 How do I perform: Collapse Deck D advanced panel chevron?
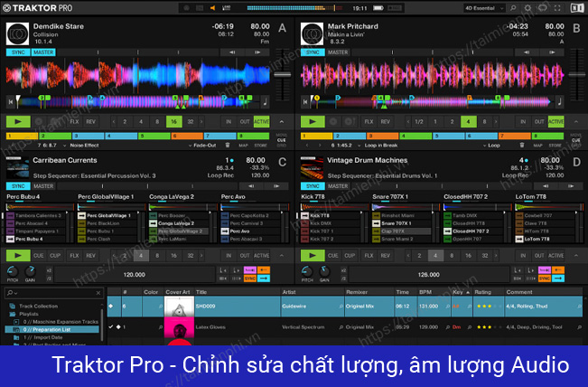(x=576, y=256)
